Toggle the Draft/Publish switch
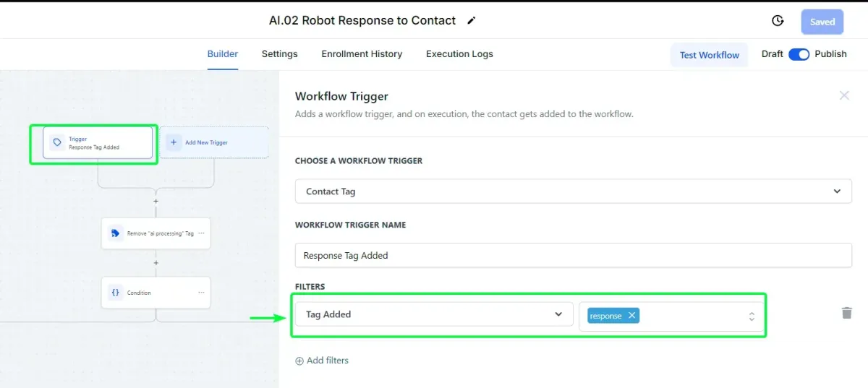The height and width of the screenshot is (388, 868). pyautogui.click(x=799, y=54)
